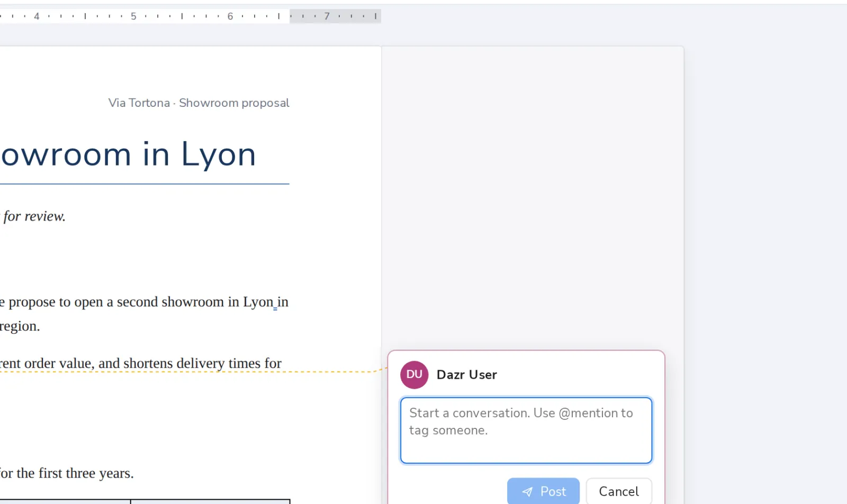Click the ruler near mark 5

click(x=133, y=16)
